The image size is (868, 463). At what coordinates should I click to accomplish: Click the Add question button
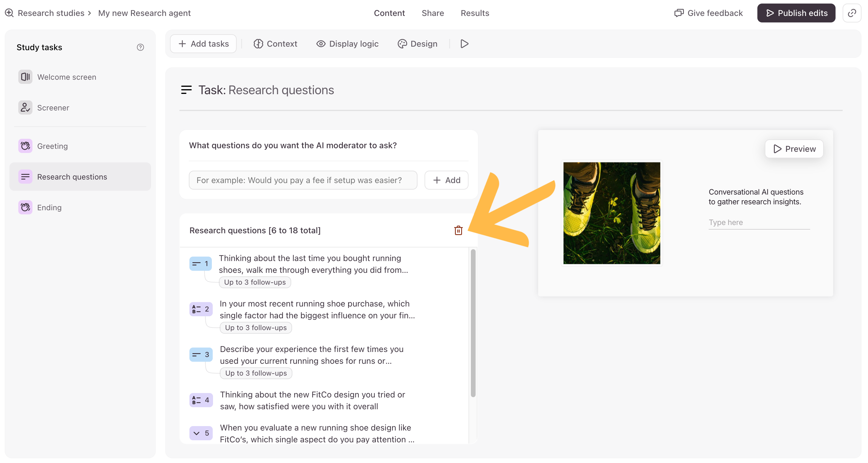(x=446, y=180)
